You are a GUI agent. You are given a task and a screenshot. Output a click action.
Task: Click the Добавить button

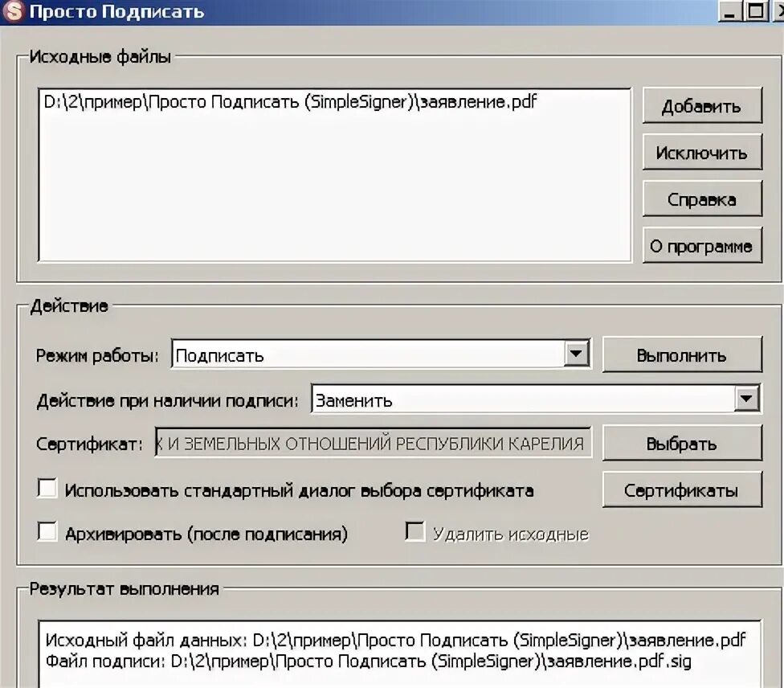click(702, 106)
